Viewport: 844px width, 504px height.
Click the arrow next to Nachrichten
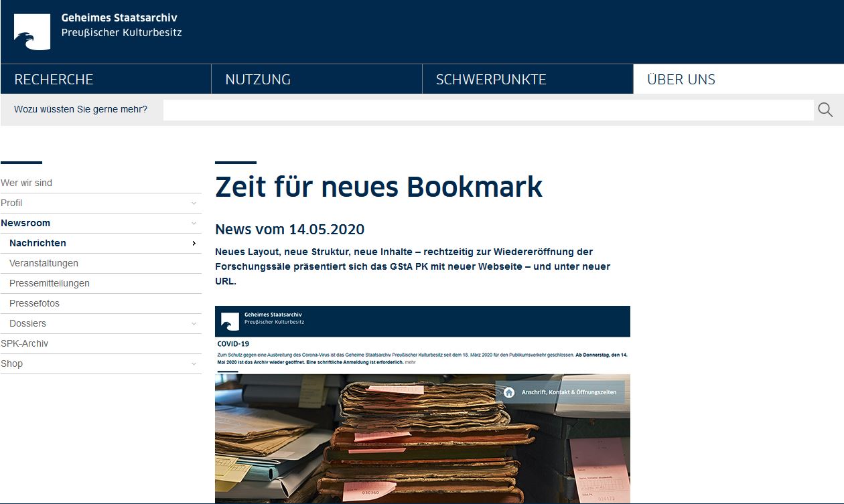194,244
